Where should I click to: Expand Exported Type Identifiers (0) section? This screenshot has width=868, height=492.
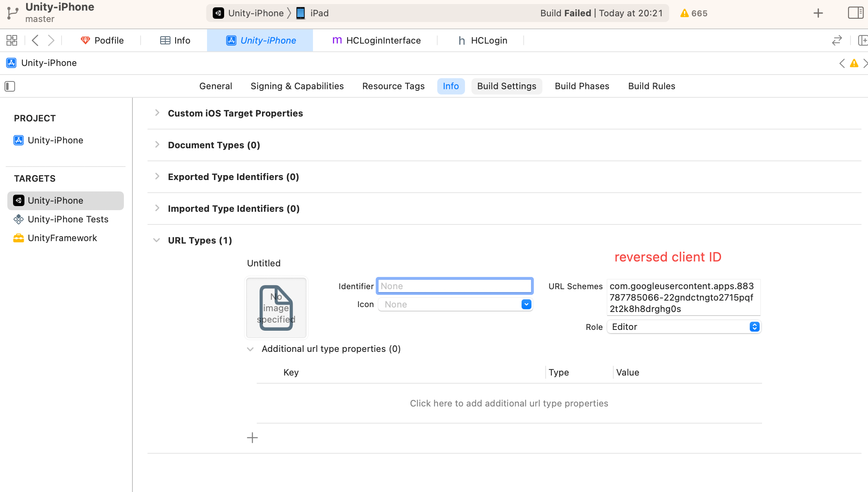(x=157, y=176)
